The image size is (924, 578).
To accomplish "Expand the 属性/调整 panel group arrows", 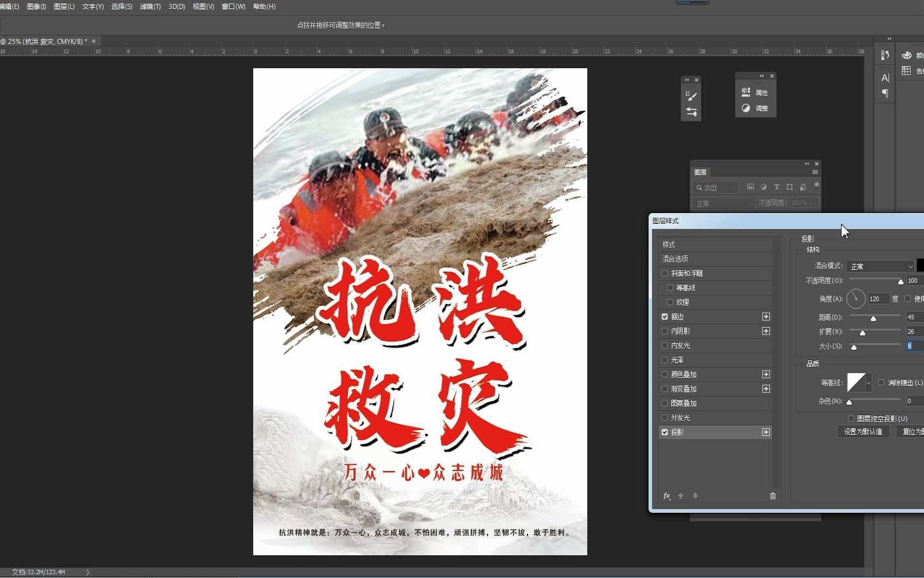I will 762,76.
